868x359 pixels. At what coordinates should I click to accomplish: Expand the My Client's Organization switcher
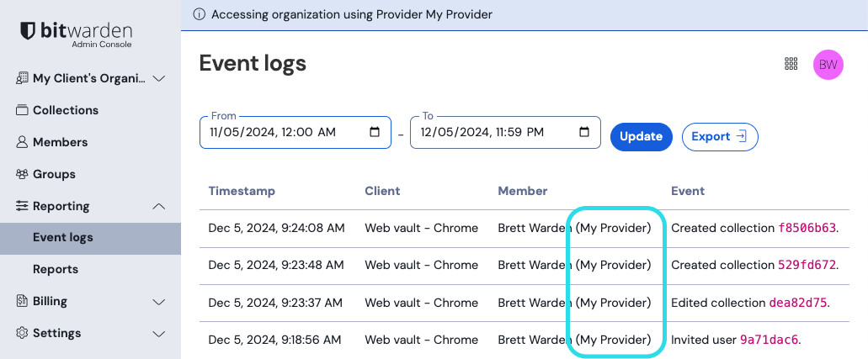pyautogui.click(x=158, y=78)
